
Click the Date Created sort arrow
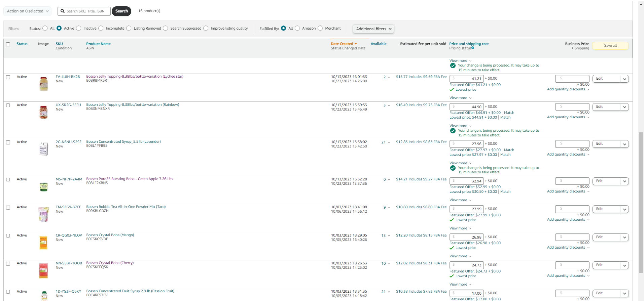tap(356, 44)
